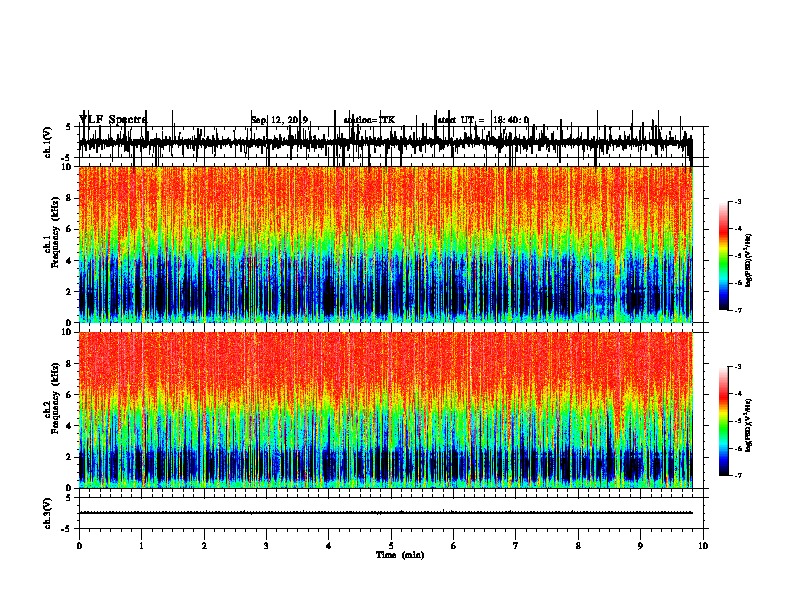Select the 'Sep 12, 2019' date text
The height and width of the screenshot is (612, 792).
click(x=279, y=120)
